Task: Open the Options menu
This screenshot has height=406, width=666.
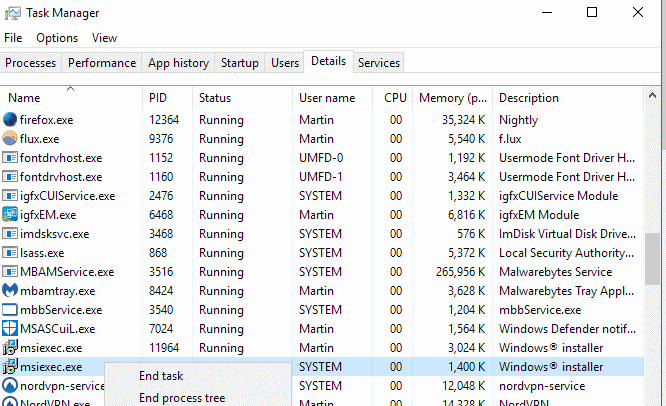Action: coord(57,38)
